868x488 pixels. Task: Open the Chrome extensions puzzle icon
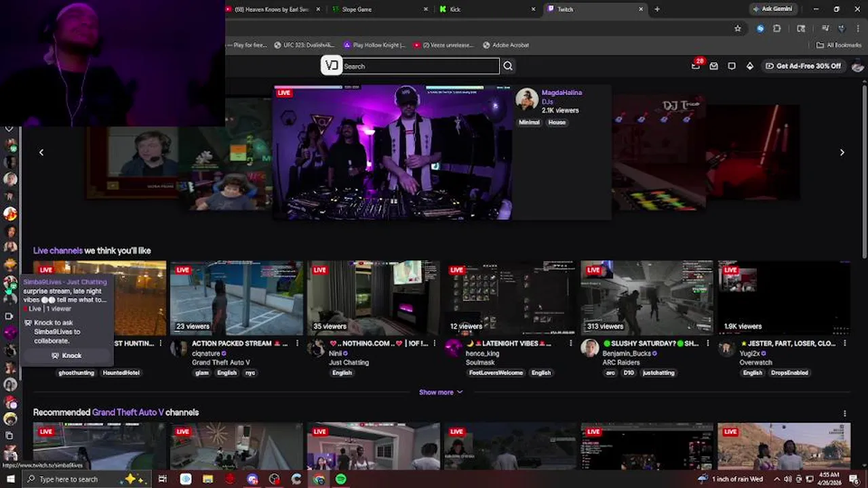pos(777,28)
